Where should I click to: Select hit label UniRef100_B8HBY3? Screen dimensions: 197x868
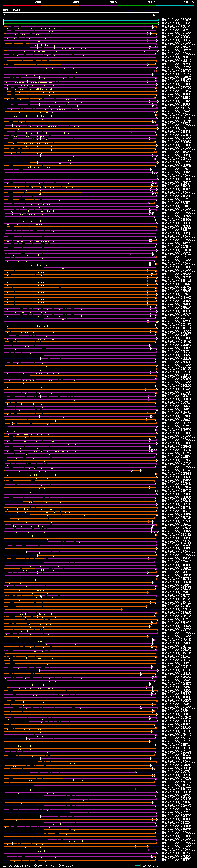point(177,349)
